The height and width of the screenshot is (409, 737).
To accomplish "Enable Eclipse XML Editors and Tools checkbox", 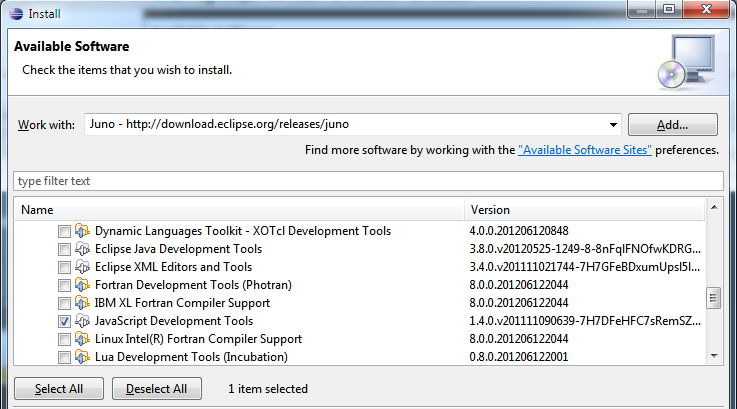I will tap(64, 267).
